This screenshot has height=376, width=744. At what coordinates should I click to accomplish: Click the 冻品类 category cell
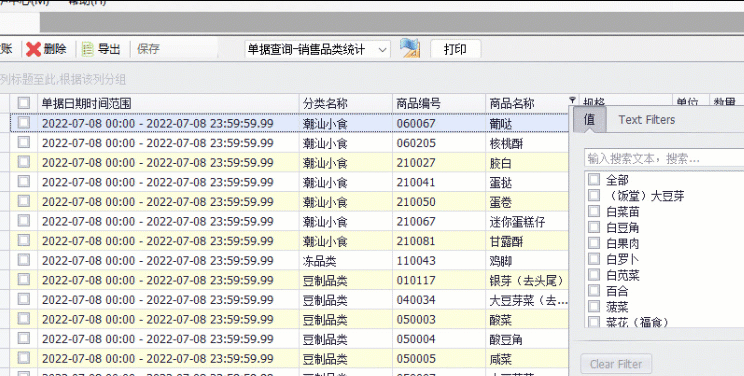[346, 260]
